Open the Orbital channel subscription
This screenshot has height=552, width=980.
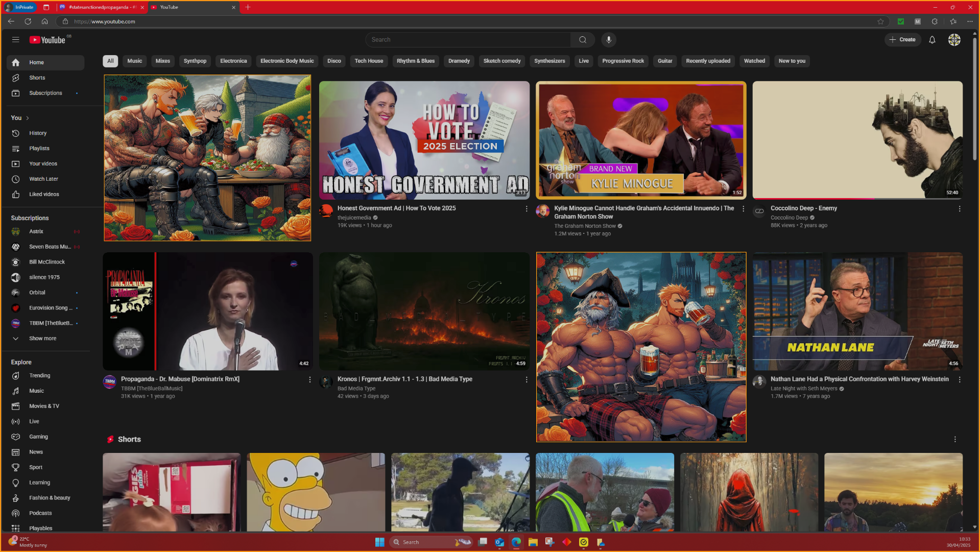point(46,293)
